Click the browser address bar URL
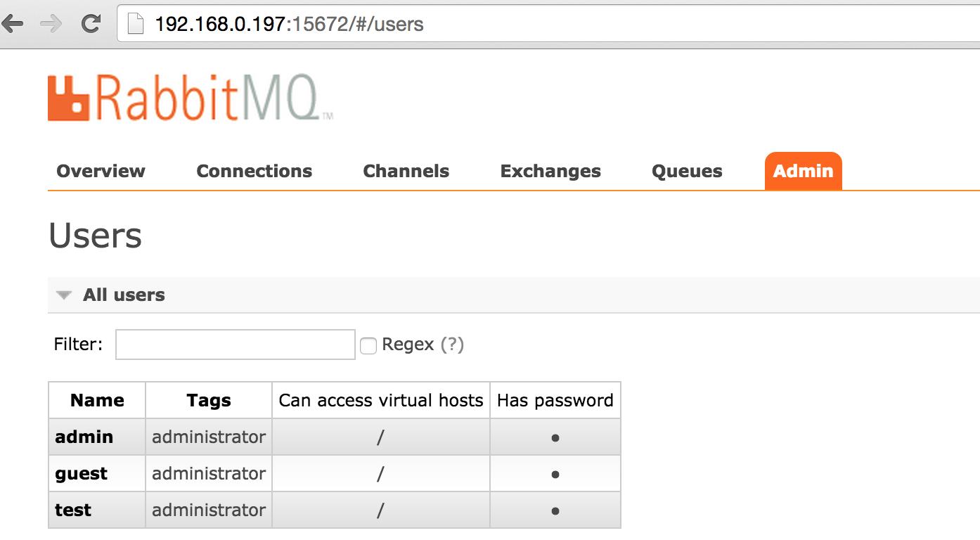 pos(289,25)
